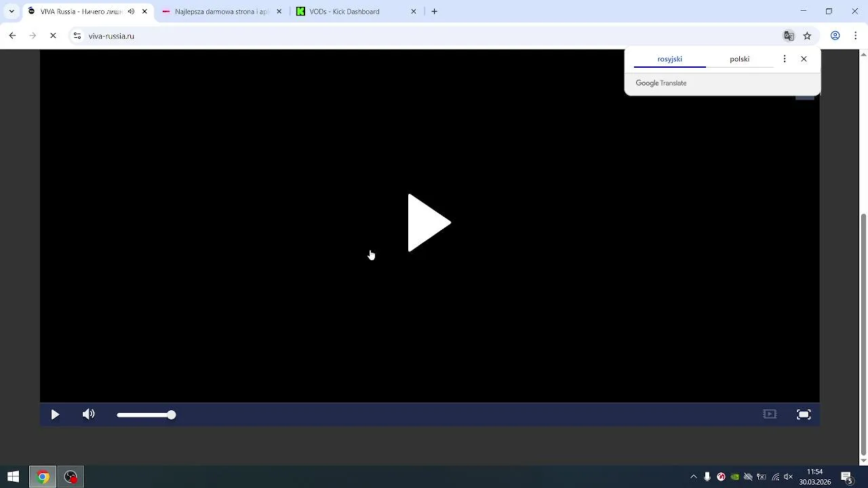
Task: Close the Google Translate popup
Action: (804, 59)
